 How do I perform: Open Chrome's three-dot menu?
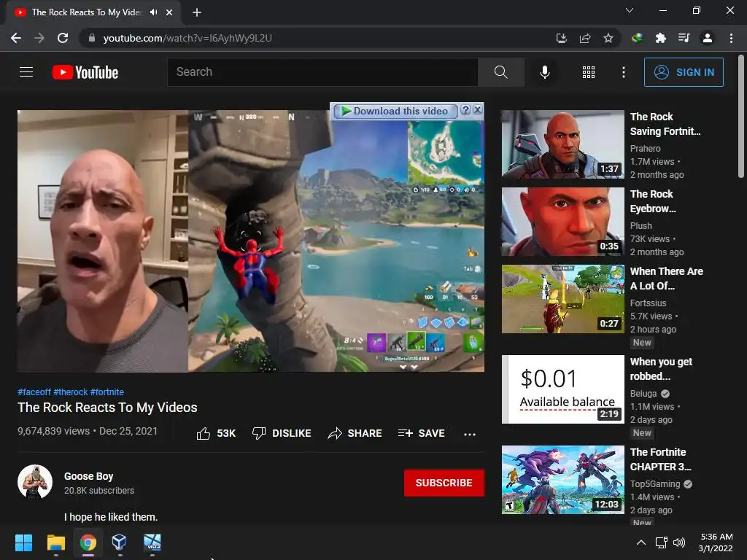pos(731,38)
